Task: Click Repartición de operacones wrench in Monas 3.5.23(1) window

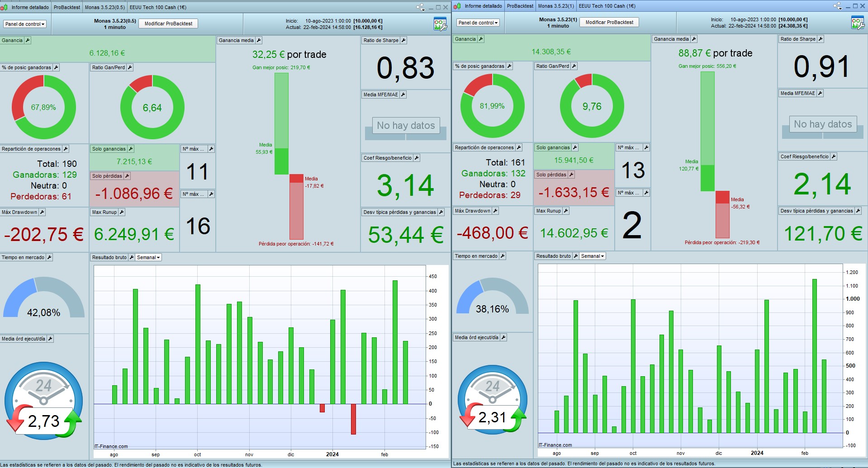Action: coord(519,147)
